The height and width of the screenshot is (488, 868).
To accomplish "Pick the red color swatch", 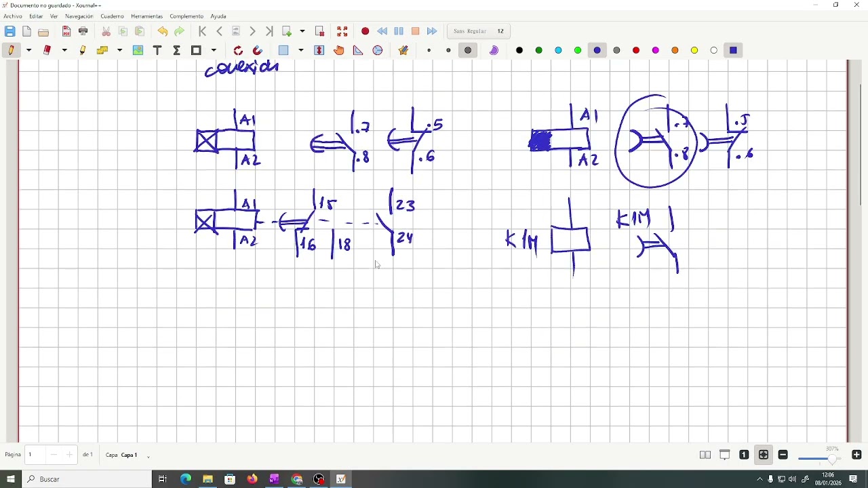I will (637, 51).
